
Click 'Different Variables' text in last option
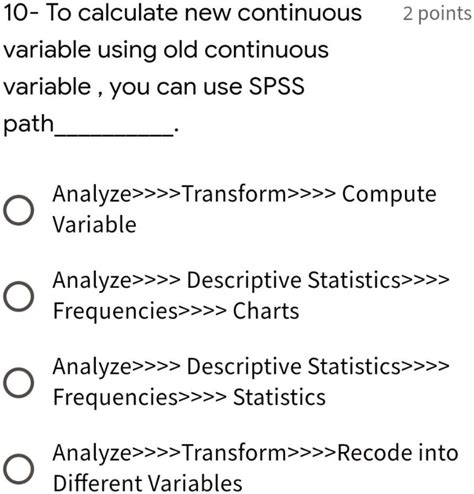coord(148,483)
